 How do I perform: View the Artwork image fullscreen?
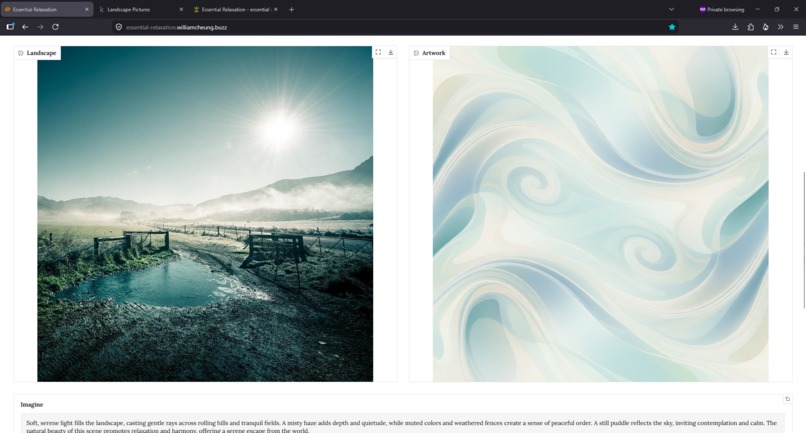[773, 52]
